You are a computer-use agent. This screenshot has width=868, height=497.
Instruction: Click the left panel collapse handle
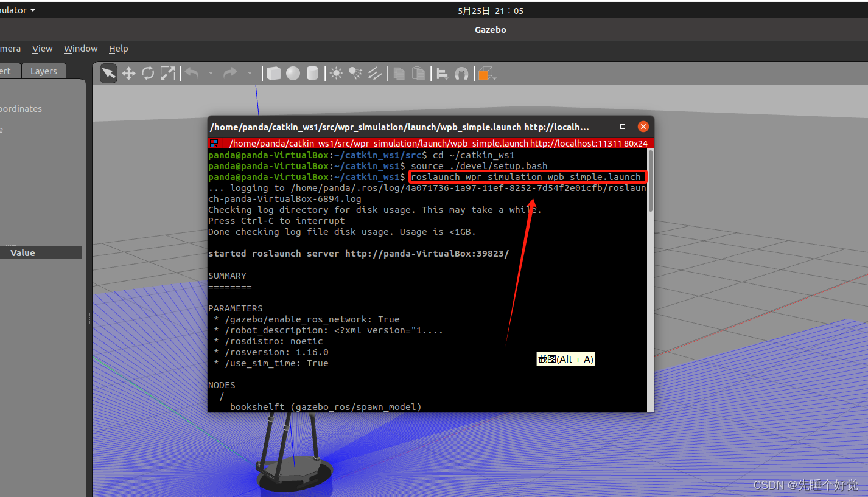tap(89, 318)
